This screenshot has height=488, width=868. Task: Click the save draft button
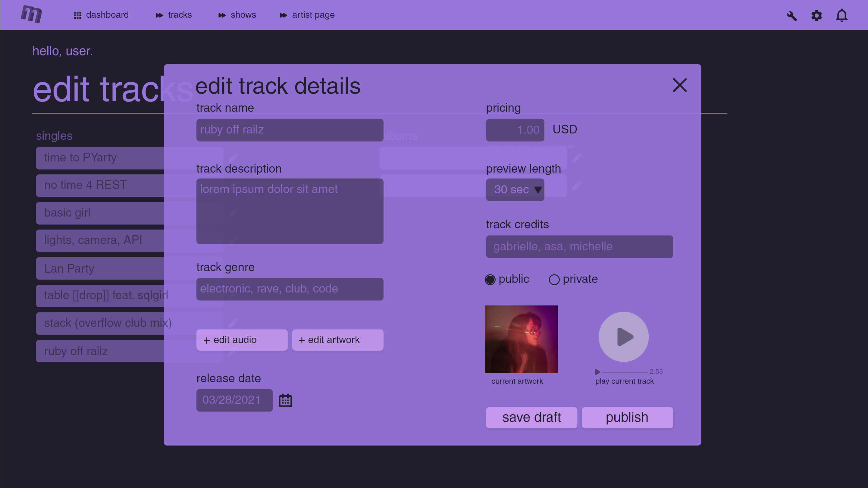[x=531, y=418]
